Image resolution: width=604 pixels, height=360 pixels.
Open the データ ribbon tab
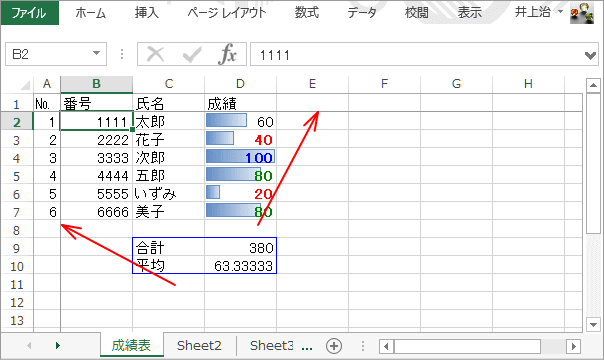362,13
